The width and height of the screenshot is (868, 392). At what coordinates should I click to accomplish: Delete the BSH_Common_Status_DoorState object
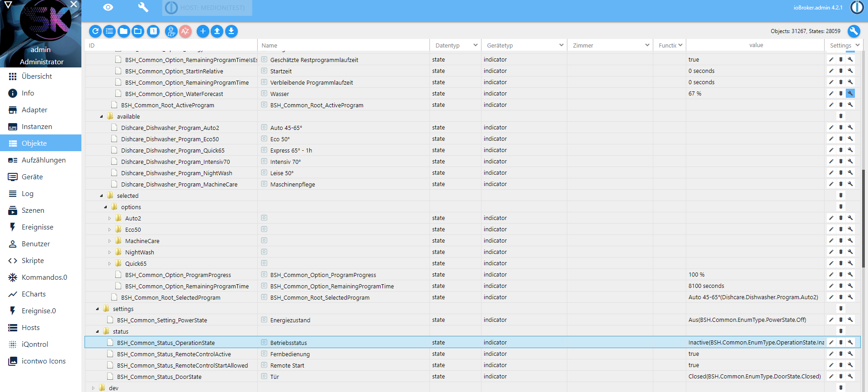tap(841, 376)
